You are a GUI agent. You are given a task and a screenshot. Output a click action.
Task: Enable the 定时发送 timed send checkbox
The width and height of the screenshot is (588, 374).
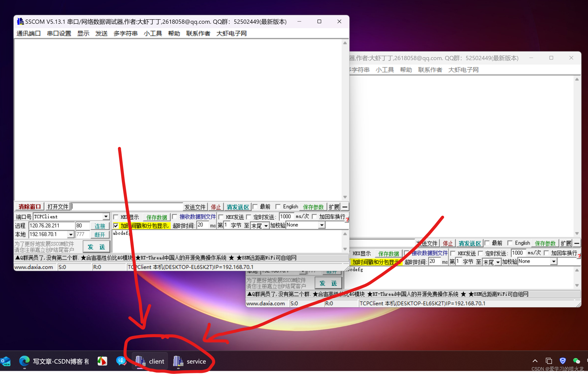[x=249, y=217]
